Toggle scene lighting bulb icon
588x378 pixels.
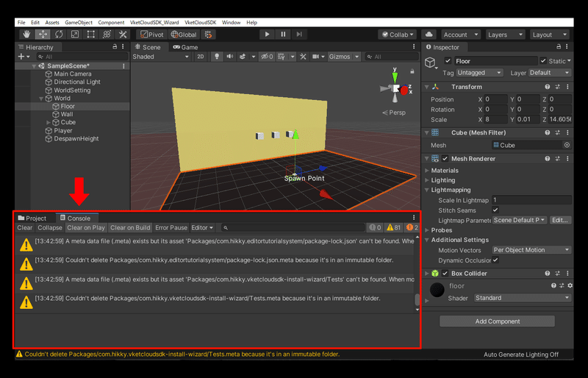point(217,57)
